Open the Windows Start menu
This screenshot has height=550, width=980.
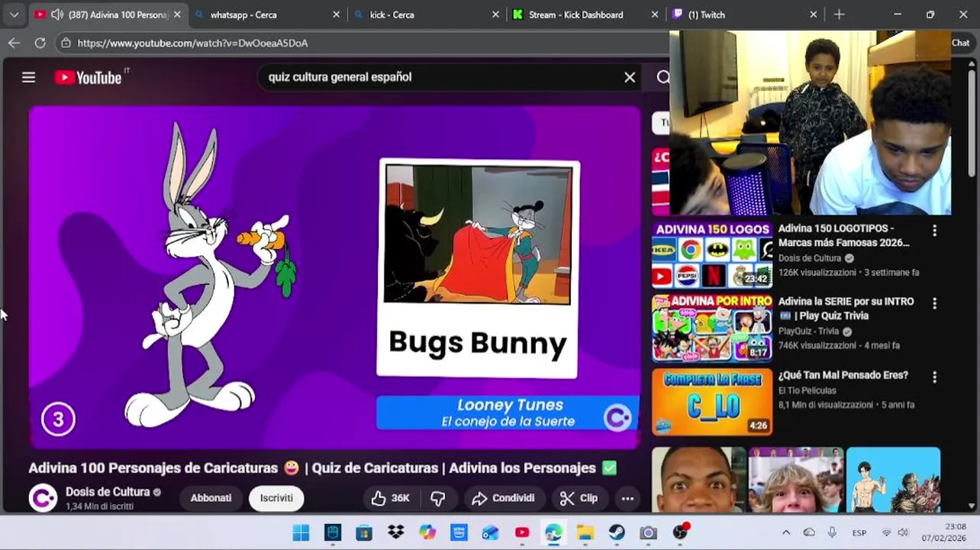[x=301, y=532]
